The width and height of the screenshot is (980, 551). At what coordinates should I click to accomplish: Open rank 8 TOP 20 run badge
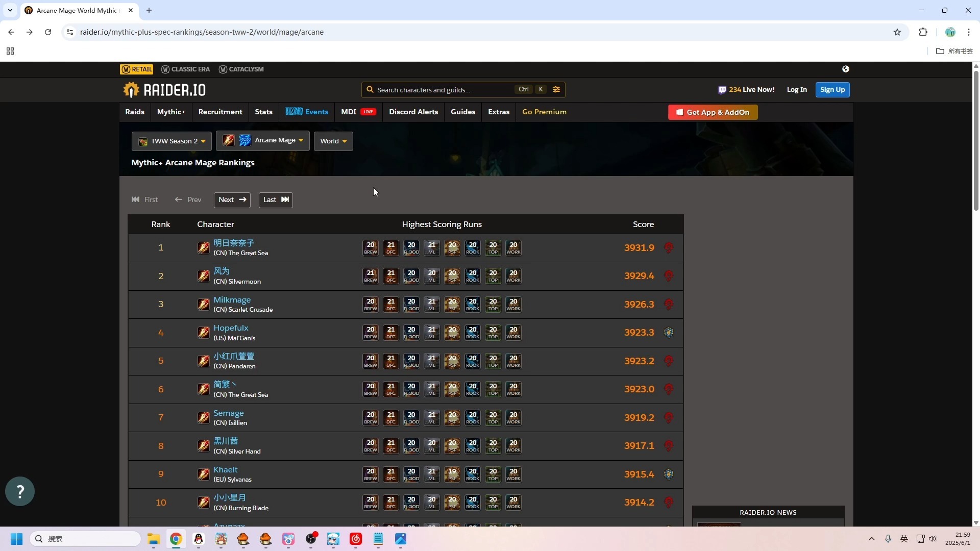click(x=493, y=446)
